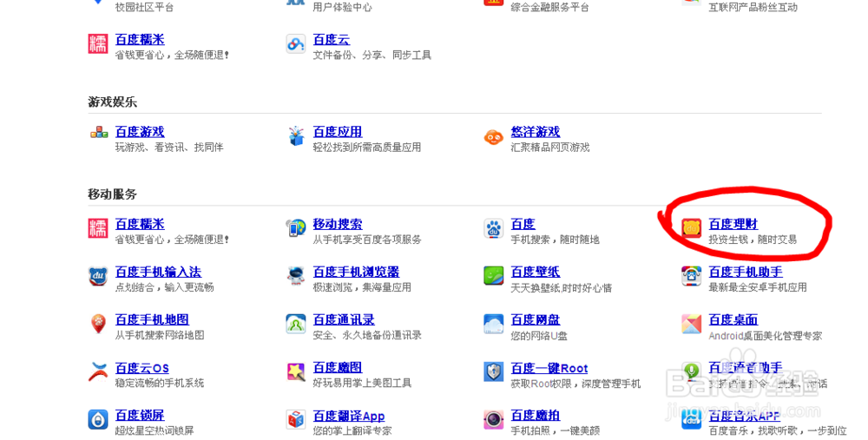Open the 百度魔拍 link
The width and height of the screenshot is (868, 440).
pos(536,415)
